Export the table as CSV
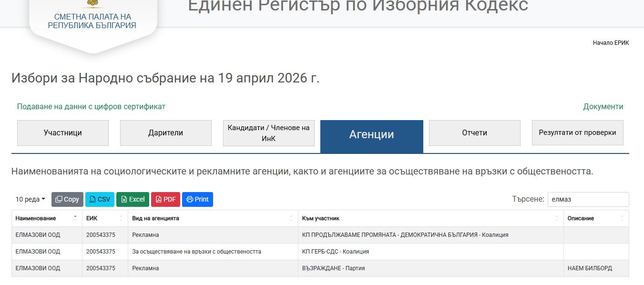Screen dimensions: 644x285 tap(100, 199)
